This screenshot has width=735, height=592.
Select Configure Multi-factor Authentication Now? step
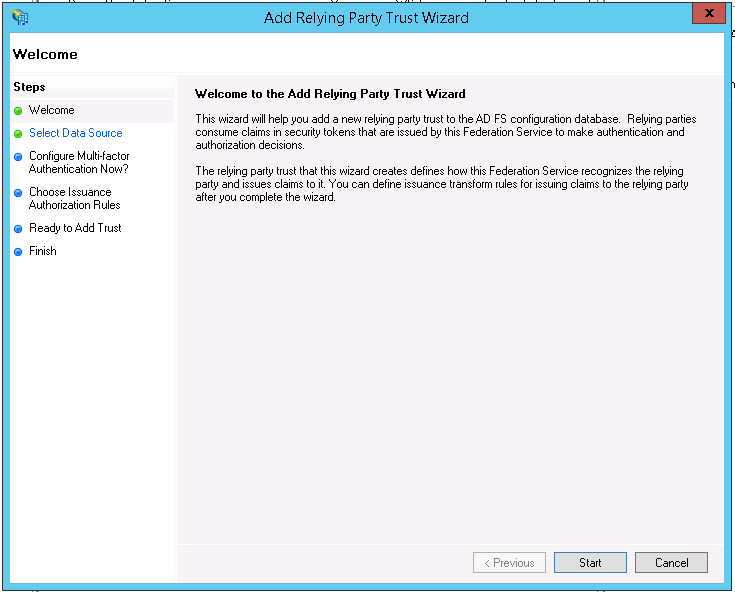click(79, 162)
